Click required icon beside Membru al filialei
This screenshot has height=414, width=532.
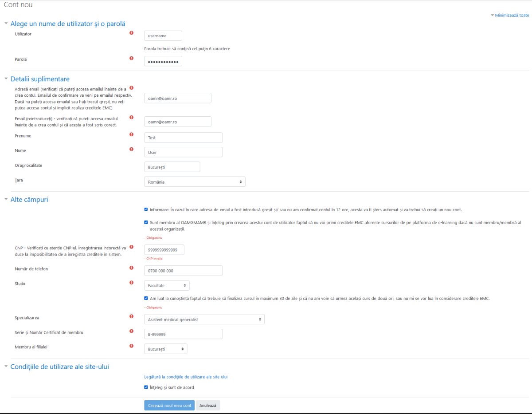coord(131,346)
